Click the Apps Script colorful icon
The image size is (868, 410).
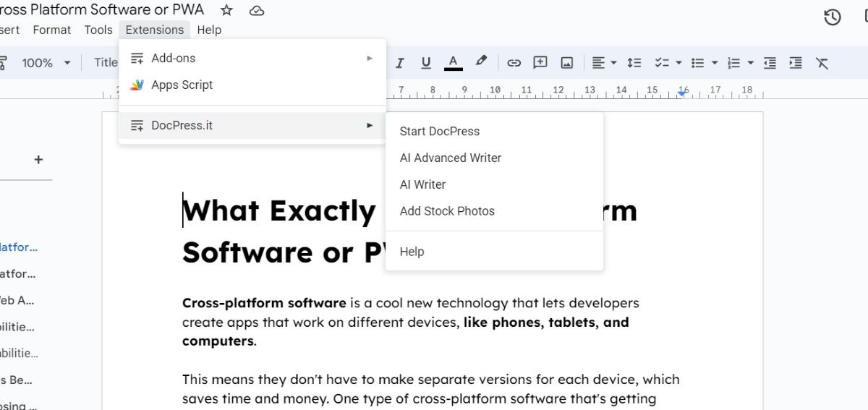tap(137, 85)
